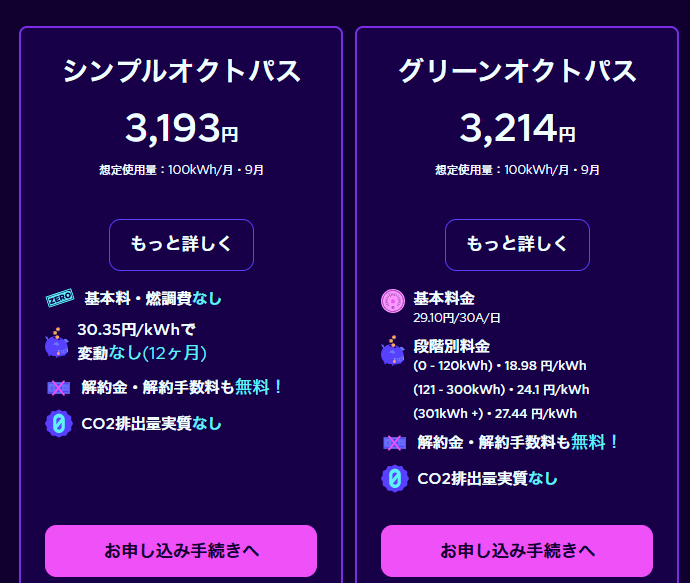The image size is (690, 583).
Task: Open もっと詳しく for グリーンオクトパス
Action: click(517, 244)
